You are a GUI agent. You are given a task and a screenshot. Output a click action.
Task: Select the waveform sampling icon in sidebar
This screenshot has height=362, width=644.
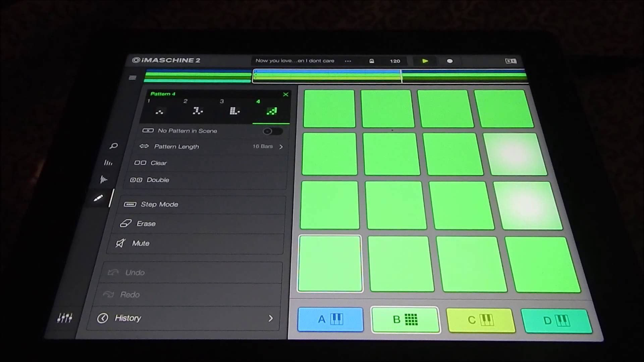point(103,180)
